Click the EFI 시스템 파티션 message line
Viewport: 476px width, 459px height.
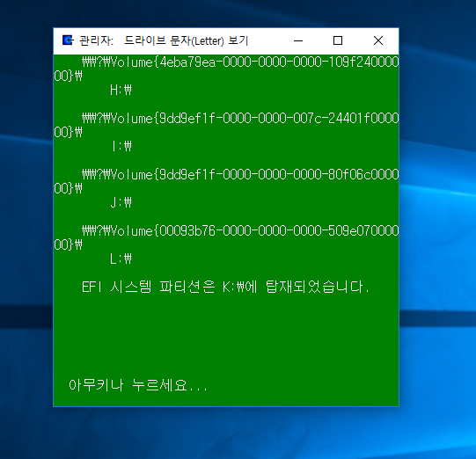(225, 287)
